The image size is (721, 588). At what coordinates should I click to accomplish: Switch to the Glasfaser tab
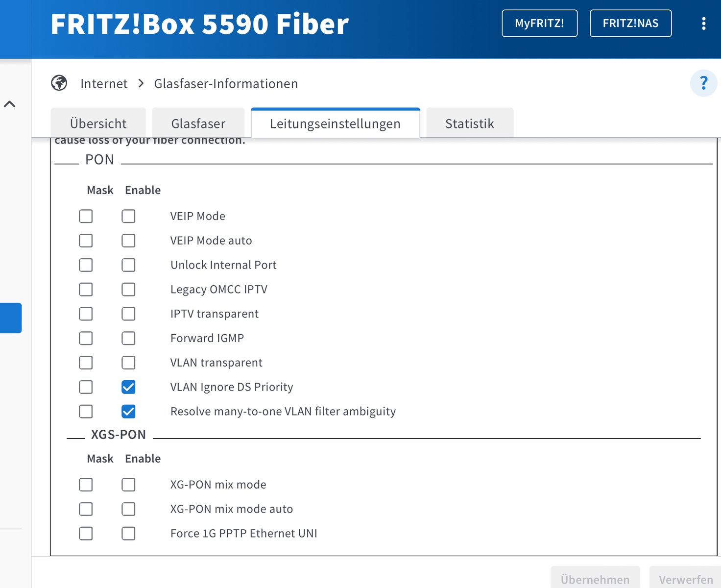point(198,123)
